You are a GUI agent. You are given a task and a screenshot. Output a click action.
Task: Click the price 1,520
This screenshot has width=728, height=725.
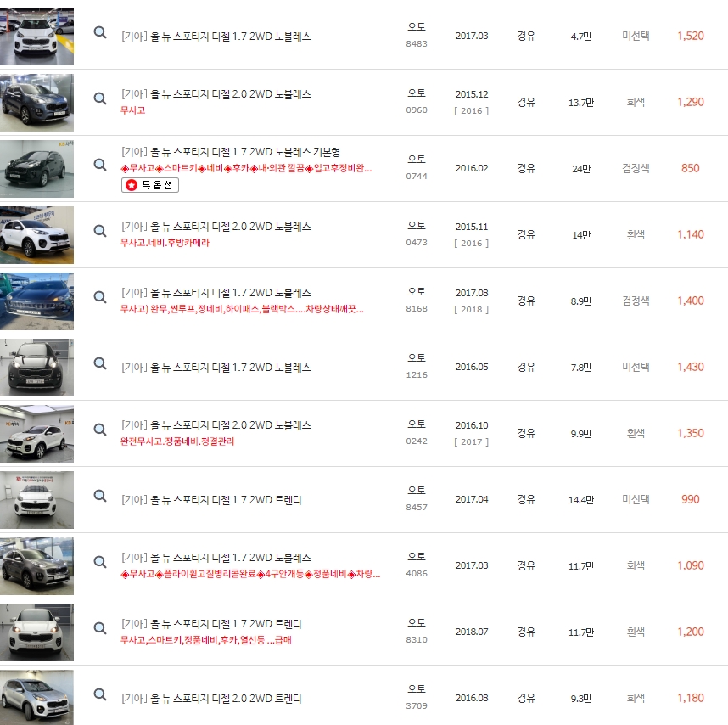pyautogui.click(x=691, y=36)
